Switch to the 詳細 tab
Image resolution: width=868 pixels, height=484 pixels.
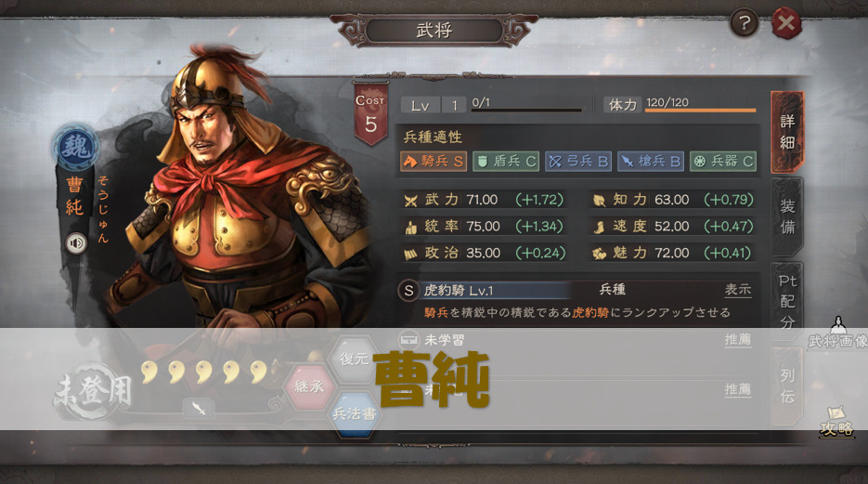tap(786, 132)
